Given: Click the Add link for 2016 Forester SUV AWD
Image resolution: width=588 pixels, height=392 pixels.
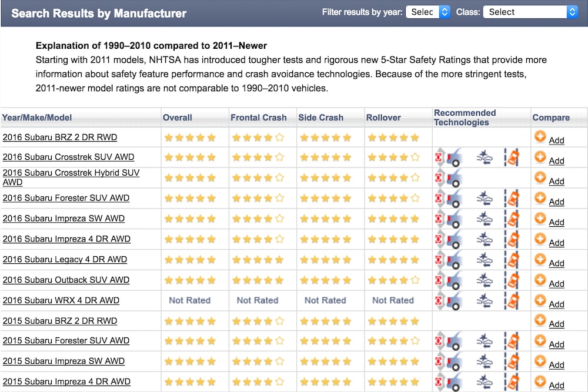Looking at the screenshot, I should pyautogui.click(x=556, y=202).
